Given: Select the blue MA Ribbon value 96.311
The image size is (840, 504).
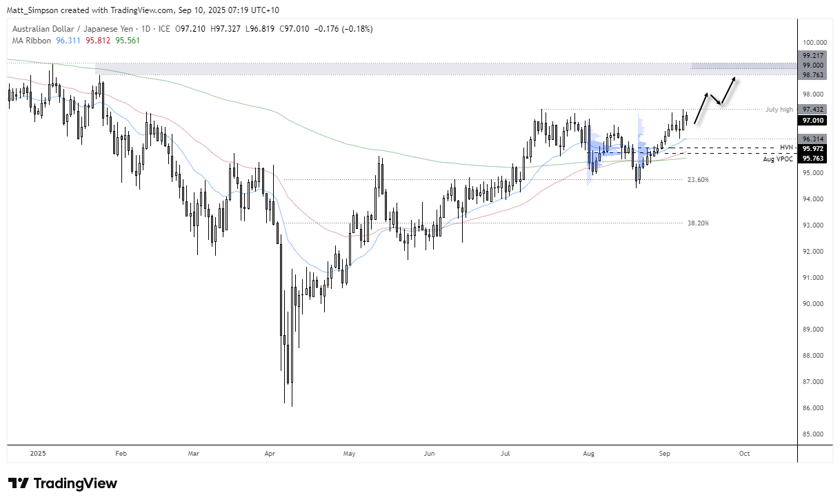Looking at the screenshot, I should tap(67, 40).
